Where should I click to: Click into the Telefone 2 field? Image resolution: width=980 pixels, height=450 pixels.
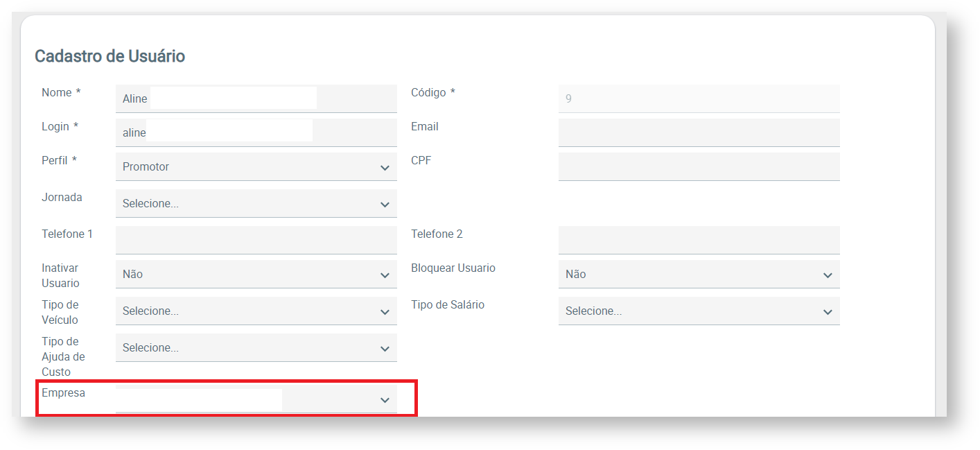(x=699, y=240)
